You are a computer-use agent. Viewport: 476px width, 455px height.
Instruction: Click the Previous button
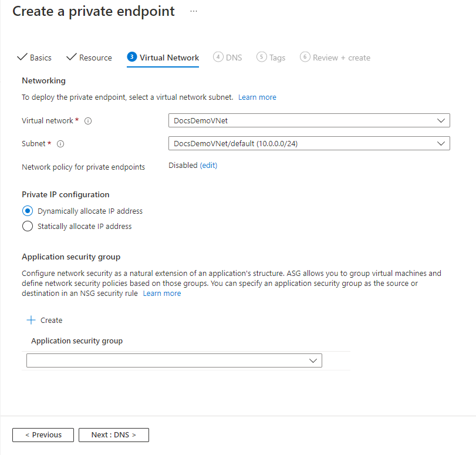point(43,434)
